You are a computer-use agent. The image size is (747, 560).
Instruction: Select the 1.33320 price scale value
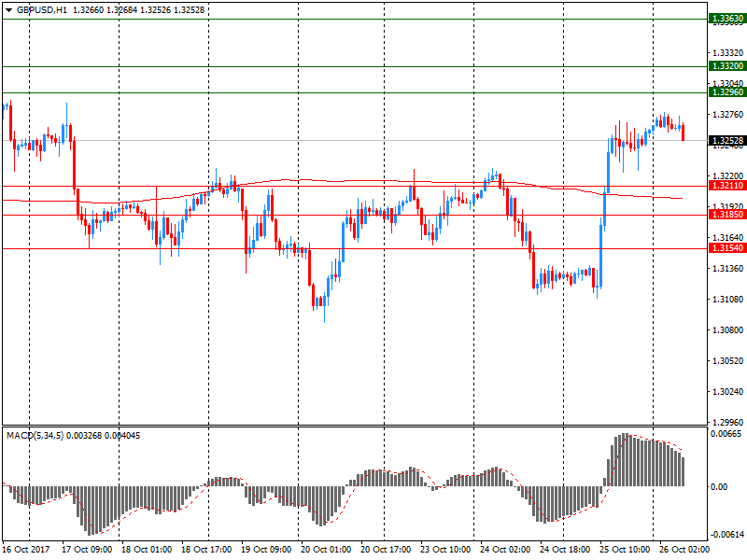[728, 53]
